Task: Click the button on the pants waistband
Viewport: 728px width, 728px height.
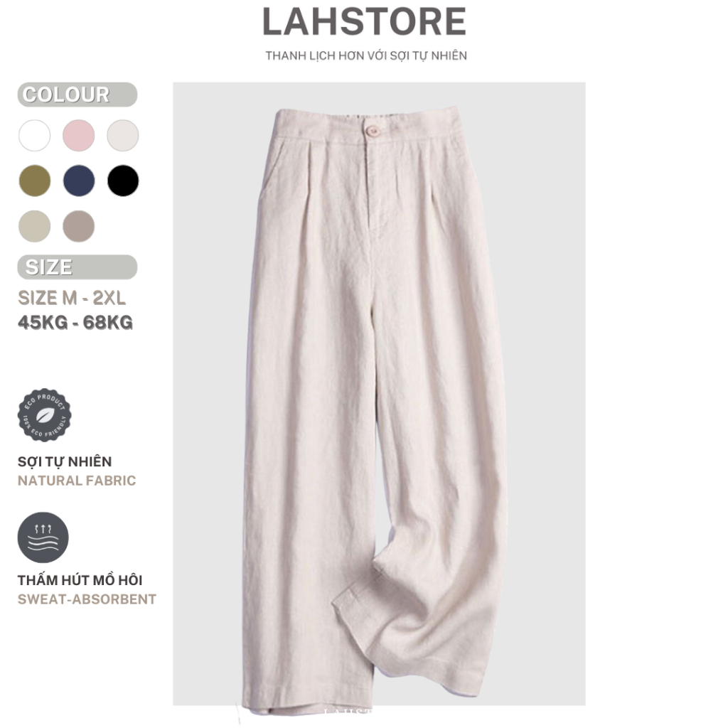Action: 373,131
